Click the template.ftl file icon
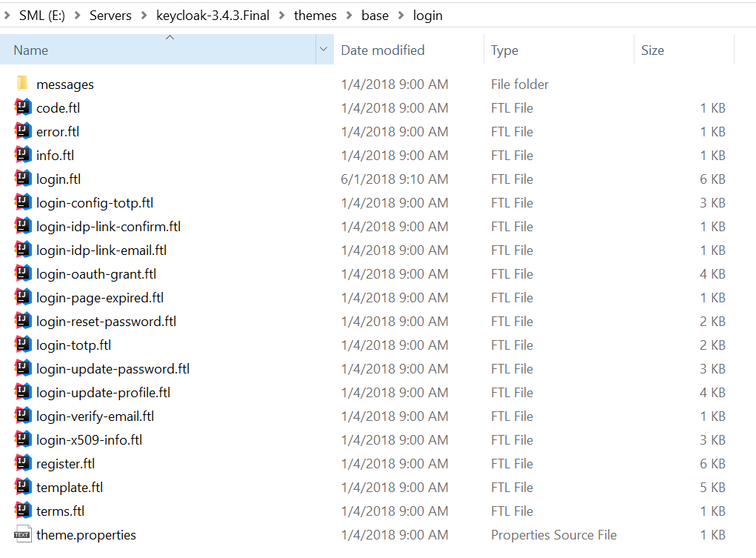 pos(23,486)
